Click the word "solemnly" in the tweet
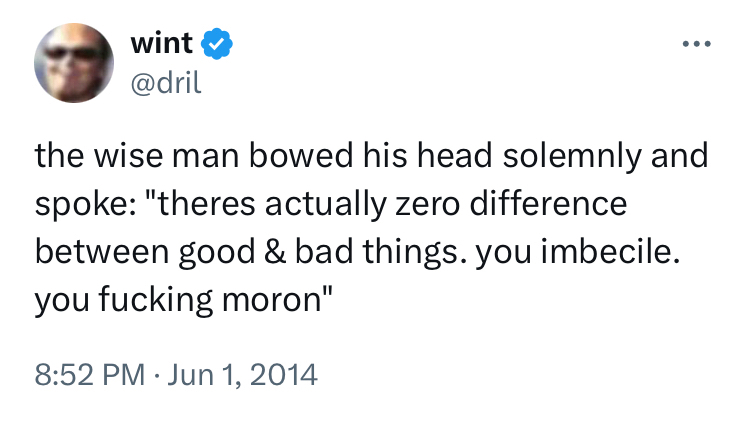The height and width of the screenshot is (425, 750). coord(565,158)
